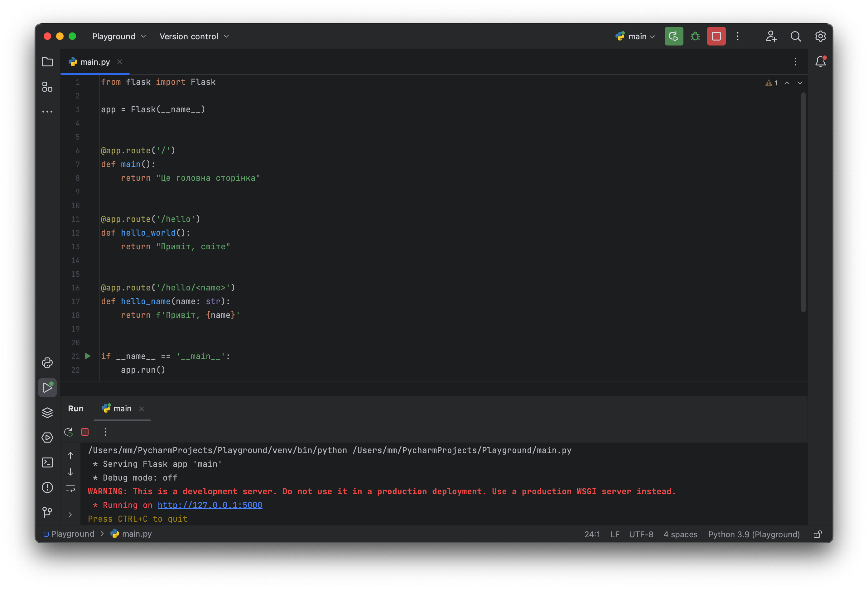Select the main.py editor tab

(x=94, y=62)
